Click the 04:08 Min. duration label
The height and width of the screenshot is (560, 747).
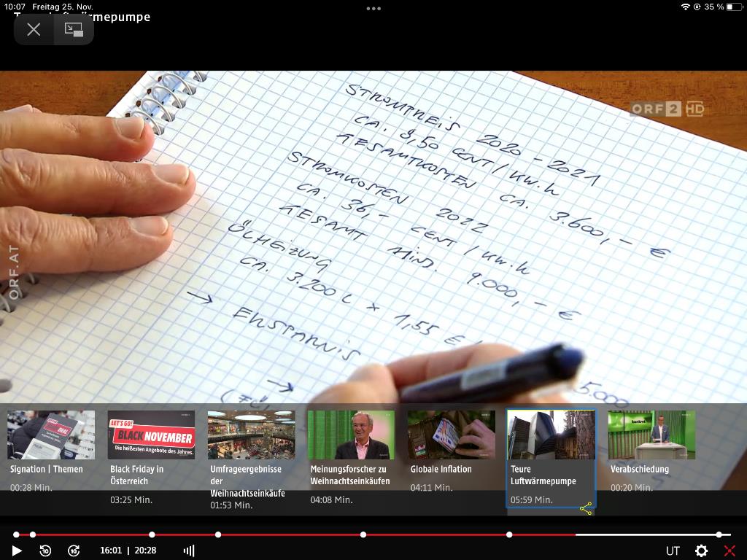(332, 500)
